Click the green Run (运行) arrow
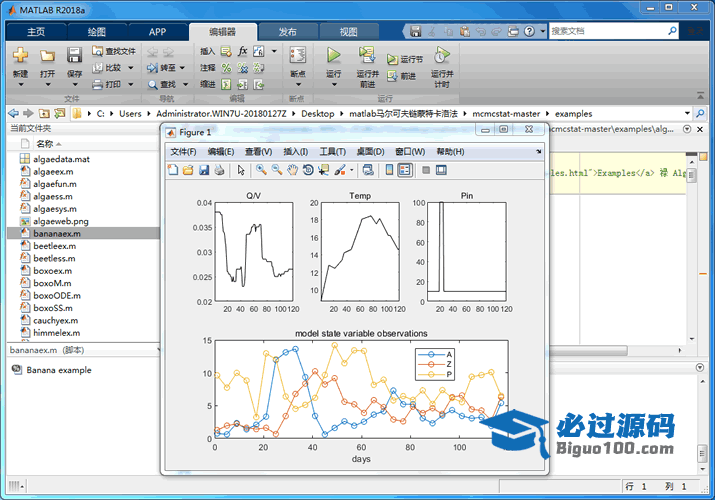This screenshot has height=500, width=715. (x=333, y=55)
